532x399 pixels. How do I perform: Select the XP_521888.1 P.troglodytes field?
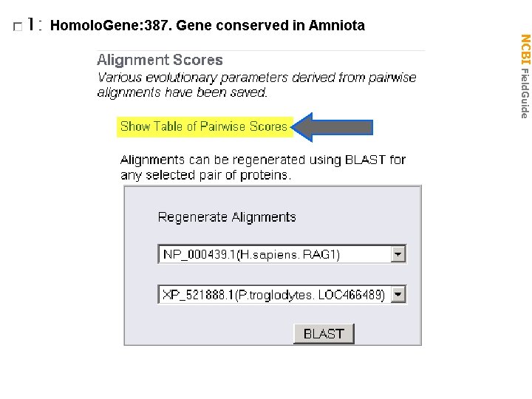[274, 295]
